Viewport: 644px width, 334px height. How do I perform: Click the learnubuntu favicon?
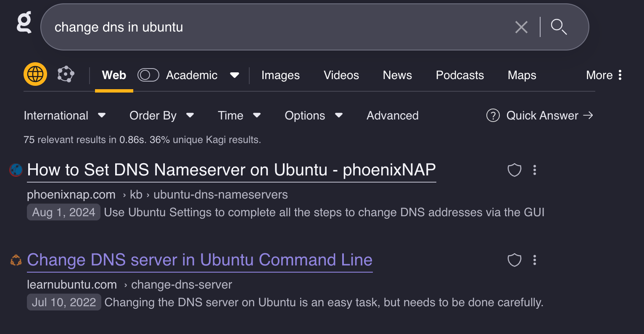click(x=16, y=260)
